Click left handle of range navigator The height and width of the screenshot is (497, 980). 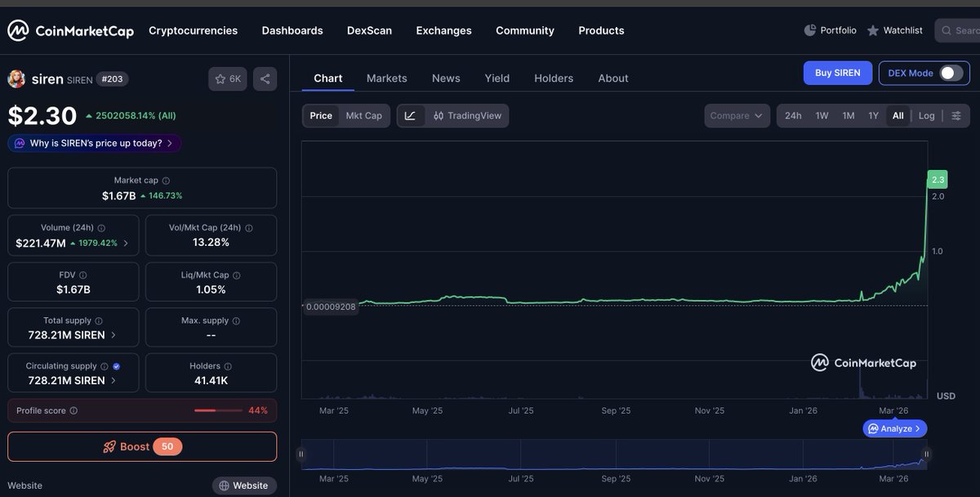coord(301,454)
